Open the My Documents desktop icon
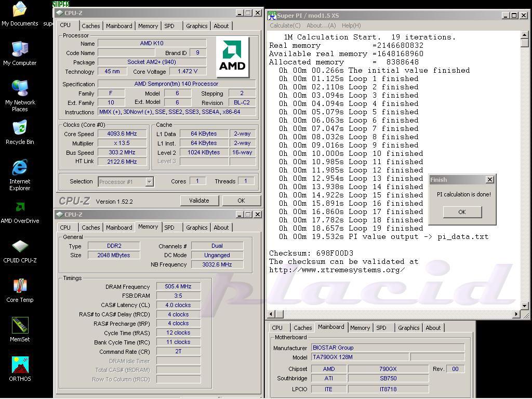Viewport: 532px width, 399px height. click(20, 14)
